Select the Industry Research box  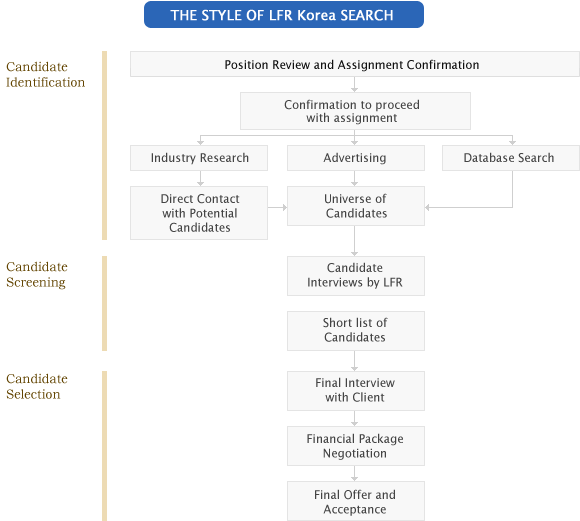pyautogui.click(x=199, y=158)
